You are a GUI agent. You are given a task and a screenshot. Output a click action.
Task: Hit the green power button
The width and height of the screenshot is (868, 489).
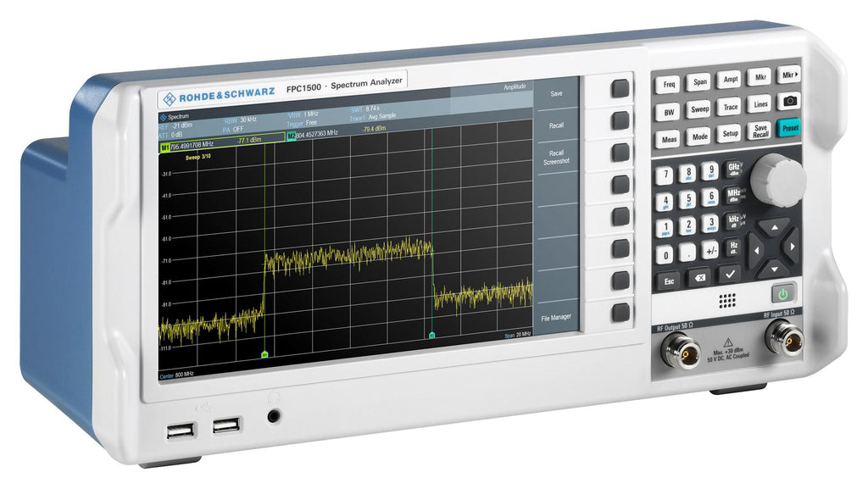click(784, 294)
